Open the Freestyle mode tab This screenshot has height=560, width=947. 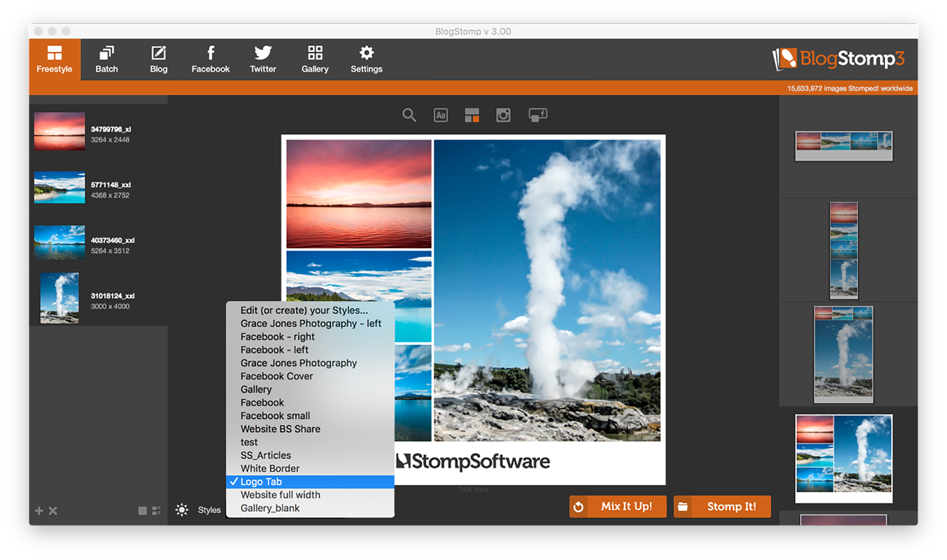(54, 60)
